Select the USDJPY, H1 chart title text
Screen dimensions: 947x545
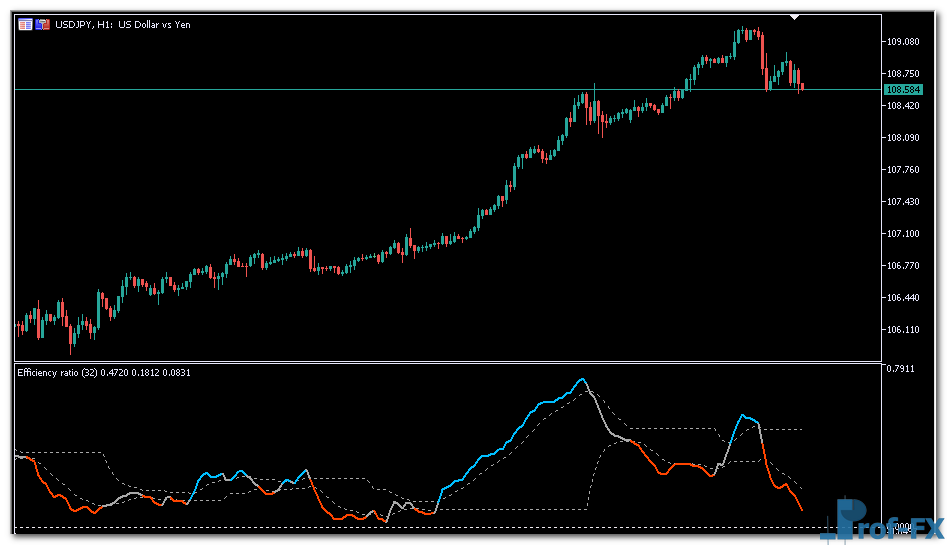pos(123,25)
